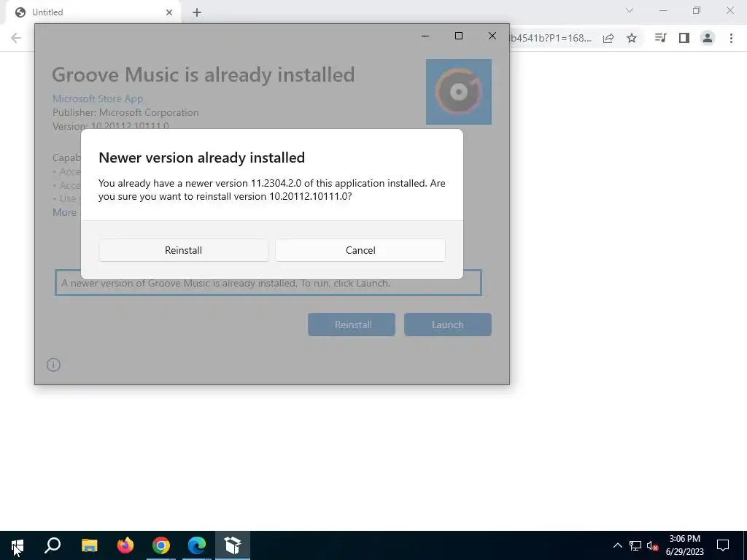Open the installer info icon

coord(53,365)
